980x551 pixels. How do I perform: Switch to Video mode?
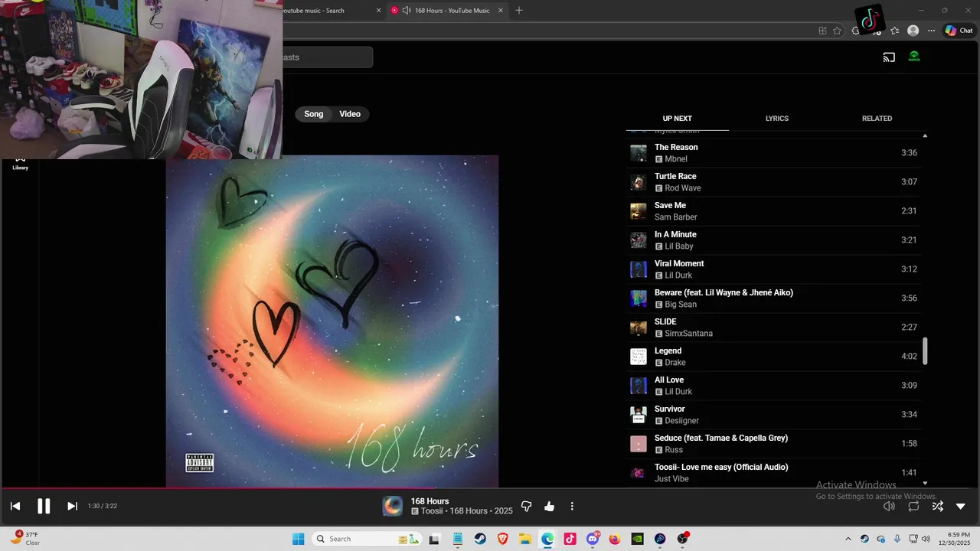[x=350, y=114]
